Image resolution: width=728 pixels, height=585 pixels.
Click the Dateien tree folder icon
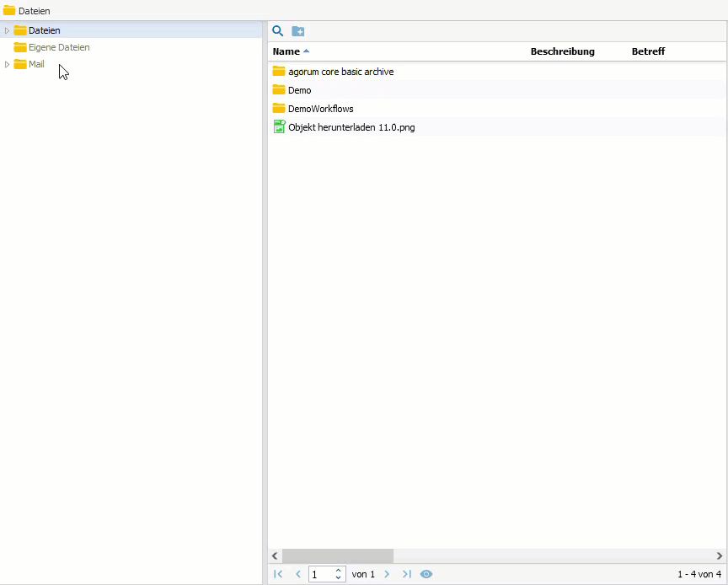click(20, 30)
